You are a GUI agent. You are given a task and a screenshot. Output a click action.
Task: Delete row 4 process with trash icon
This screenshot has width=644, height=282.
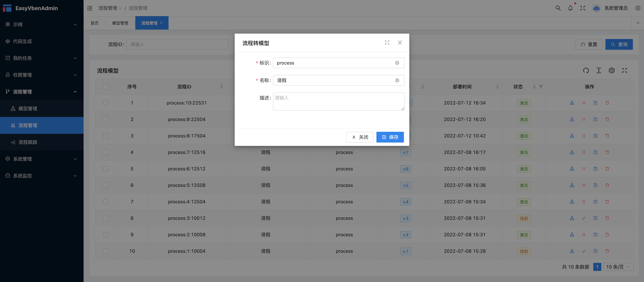coord(607,152)
